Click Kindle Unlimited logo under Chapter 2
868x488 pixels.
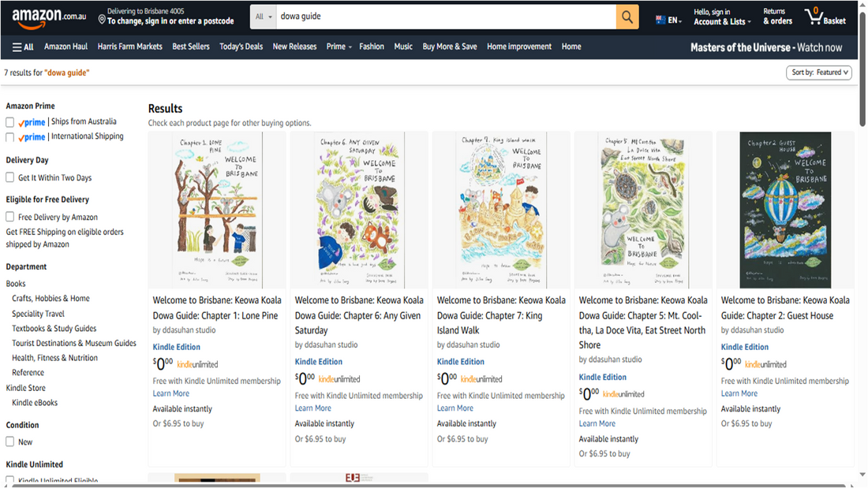[765, 364]
